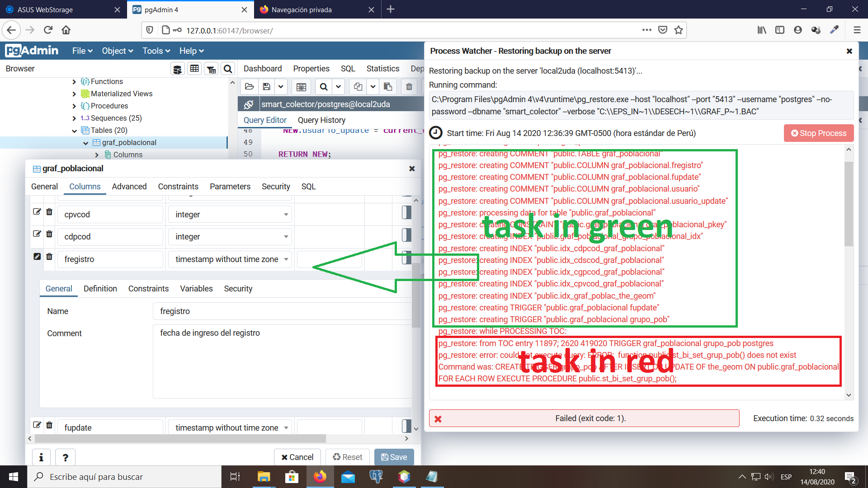
Task: Click the Open File folder icon
Action: click(x=249, y=87)
